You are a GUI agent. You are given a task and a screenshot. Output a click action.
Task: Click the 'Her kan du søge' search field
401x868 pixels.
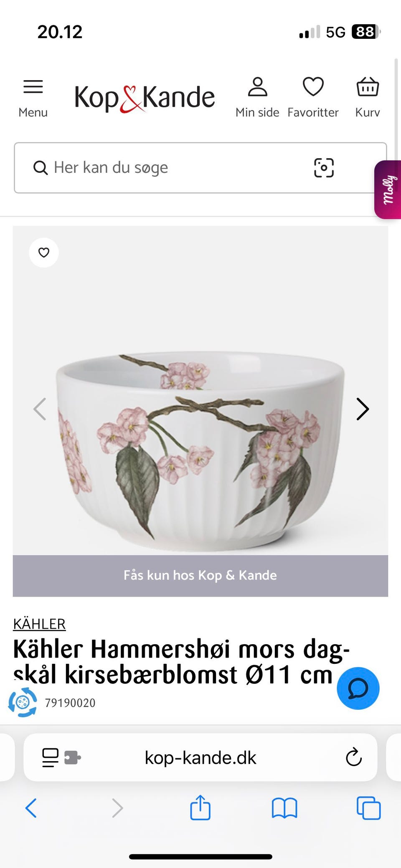point(200,168)
